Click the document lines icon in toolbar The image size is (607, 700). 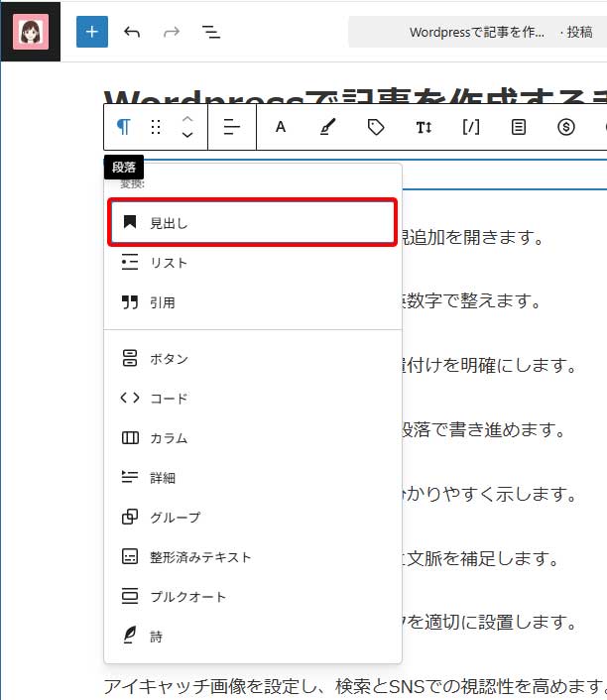[x=518, y=127]
